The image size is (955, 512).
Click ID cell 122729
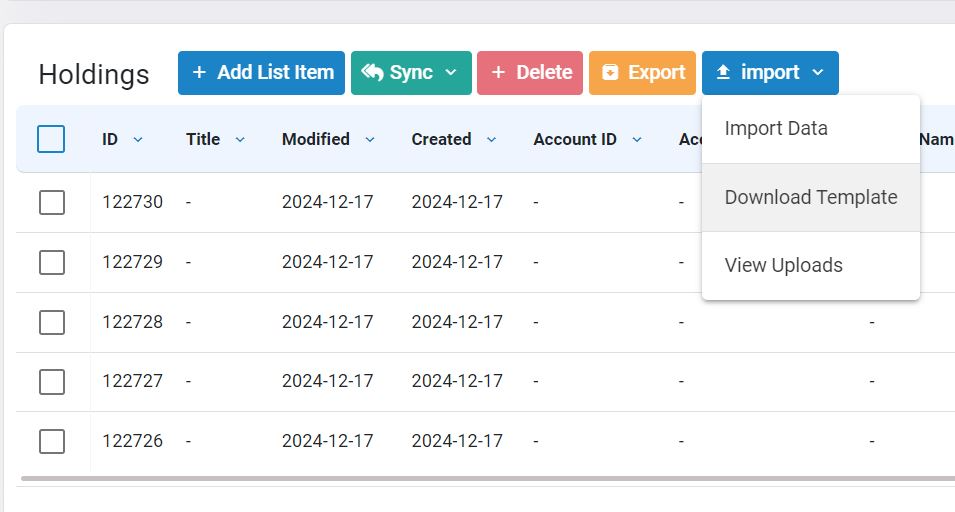point(132,262)
